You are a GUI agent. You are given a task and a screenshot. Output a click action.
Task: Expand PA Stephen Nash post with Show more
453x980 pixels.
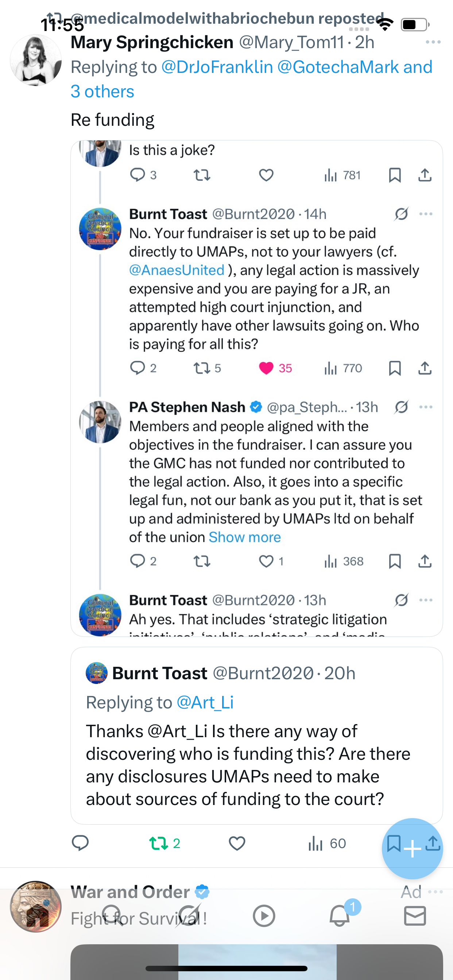click(x=245, y=537)
